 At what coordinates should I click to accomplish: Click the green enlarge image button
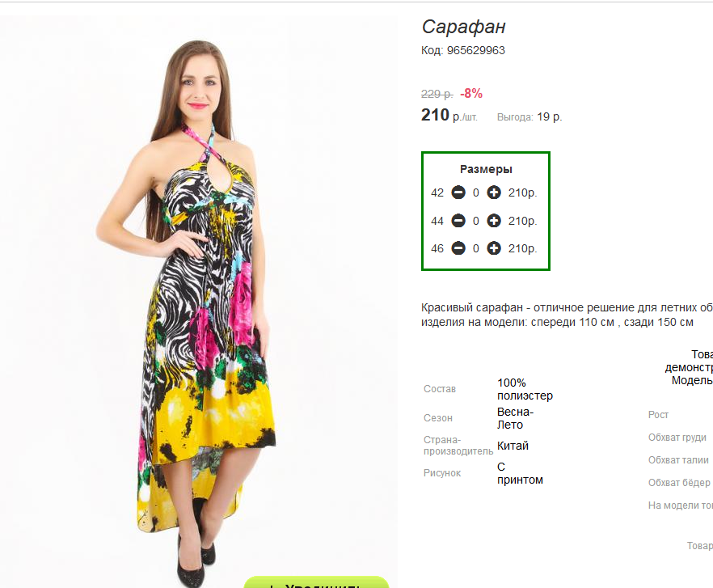coord(316,582)
